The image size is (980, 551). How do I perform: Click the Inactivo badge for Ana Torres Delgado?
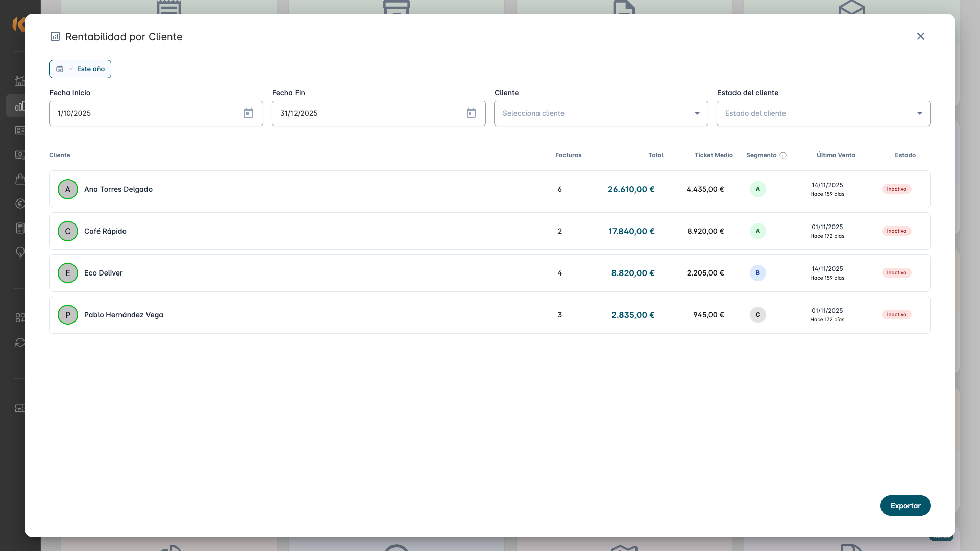896,189
